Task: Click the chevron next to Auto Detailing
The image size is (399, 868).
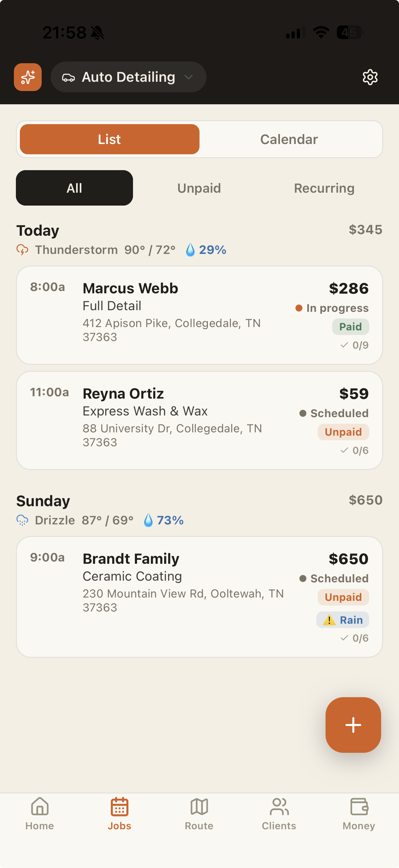Action: click(189, 77)
